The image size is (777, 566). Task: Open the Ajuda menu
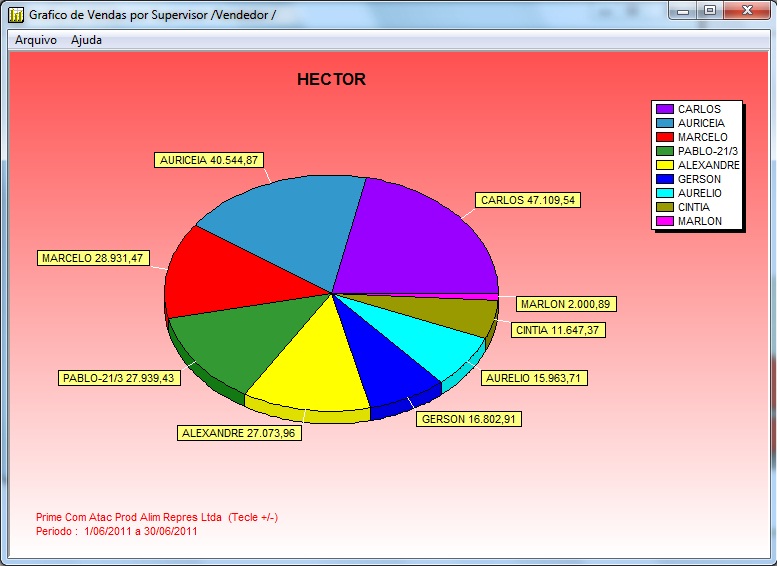pos(86,40)
